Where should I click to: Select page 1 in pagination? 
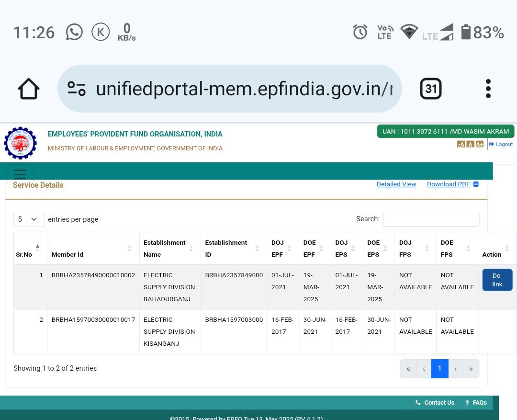439,369
